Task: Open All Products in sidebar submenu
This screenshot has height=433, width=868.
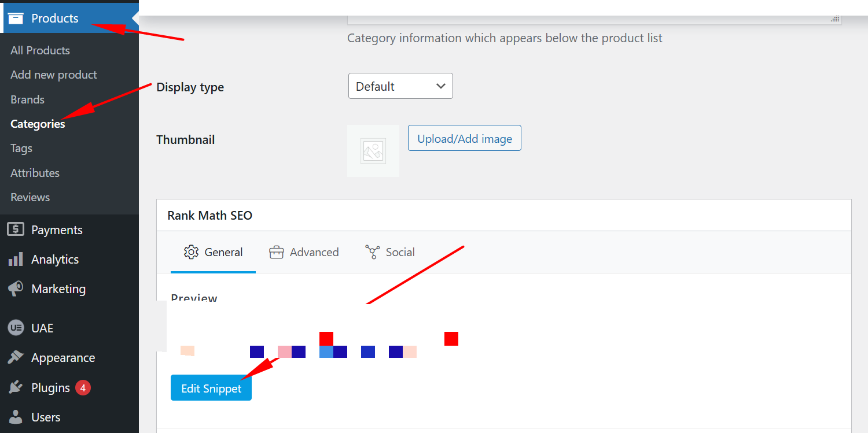Action: click(40, 50)
